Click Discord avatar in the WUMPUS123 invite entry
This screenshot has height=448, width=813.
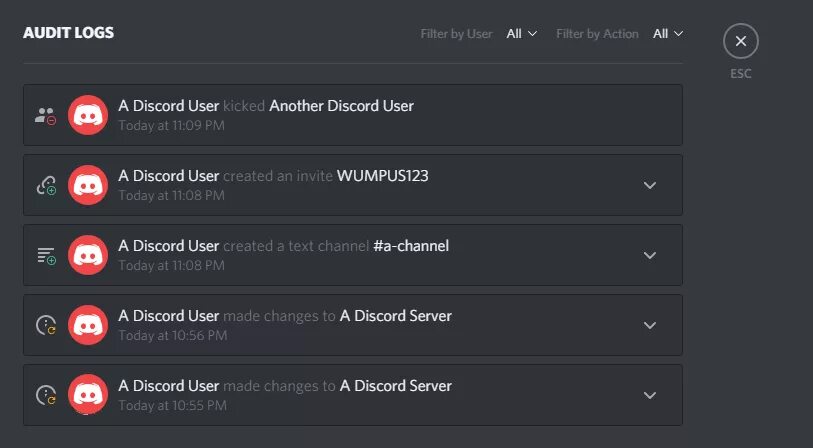88,185
